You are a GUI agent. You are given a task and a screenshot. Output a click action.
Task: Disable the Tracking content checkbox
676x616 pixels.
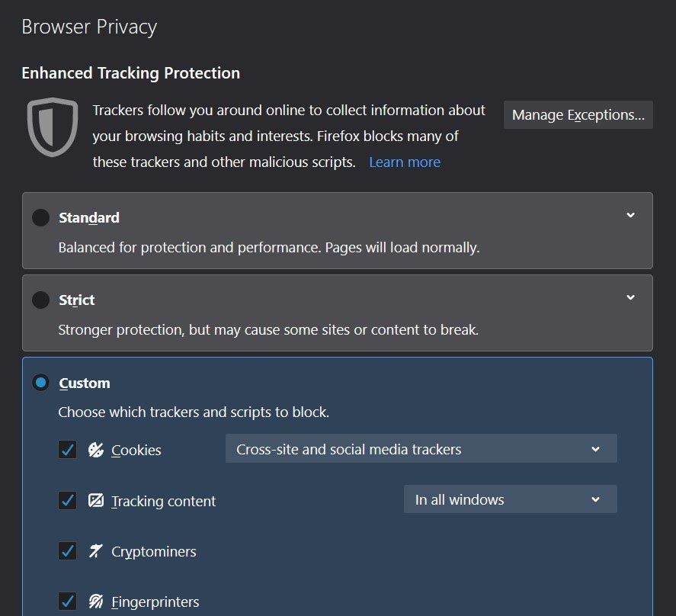point(68,501)
